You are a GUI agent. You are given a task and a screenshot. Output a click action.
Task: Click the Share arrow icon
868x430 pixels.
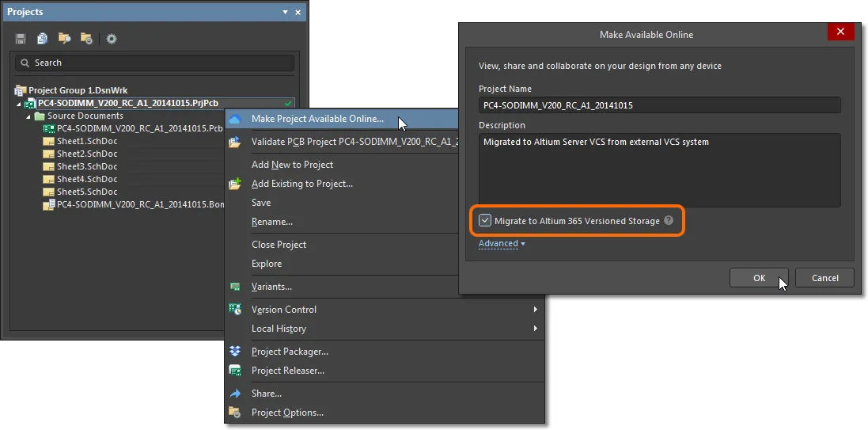pos(235,394)
